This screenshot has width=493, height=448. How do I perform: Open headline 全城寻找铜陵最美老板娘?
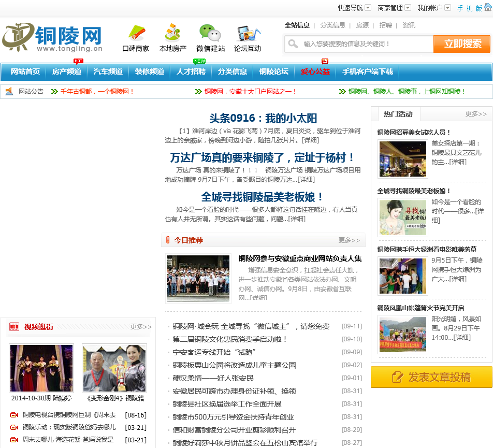pyautogui.click(x=263, y=197)
